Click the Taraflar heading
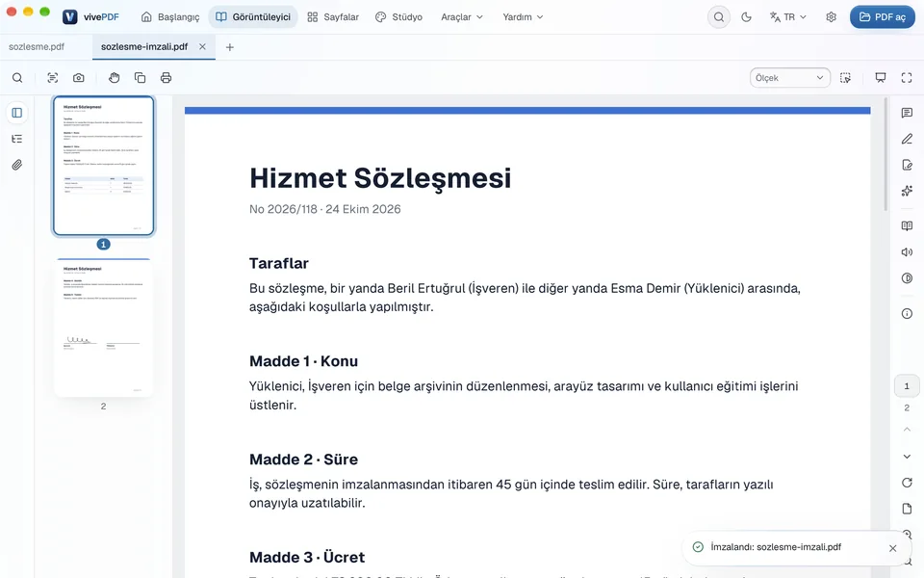The height and width of the screenshot is (578, 924). coord(279,263)
